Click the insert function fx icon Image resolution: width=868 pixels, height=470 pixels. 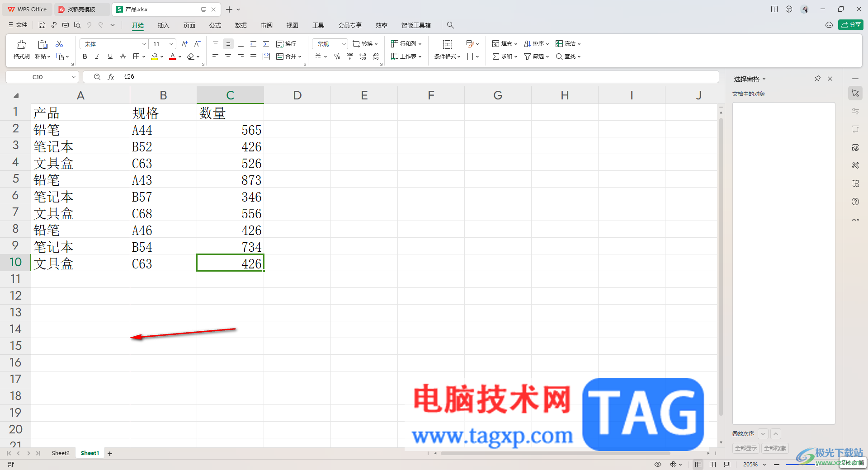tap(111, 77)
